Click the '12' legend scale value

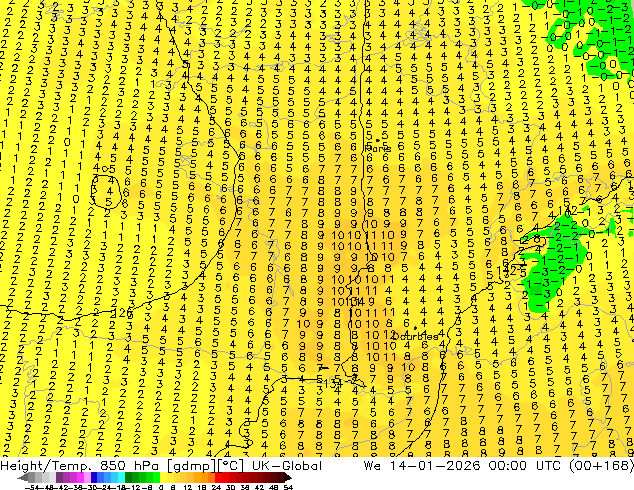(188, 487)
